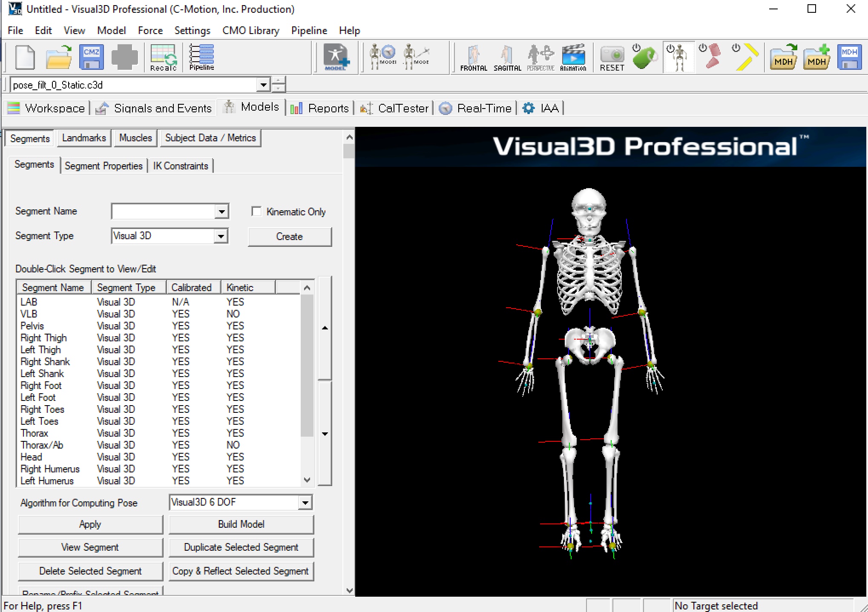Switch to Landmarks sub-tab

tap(84, 138)
